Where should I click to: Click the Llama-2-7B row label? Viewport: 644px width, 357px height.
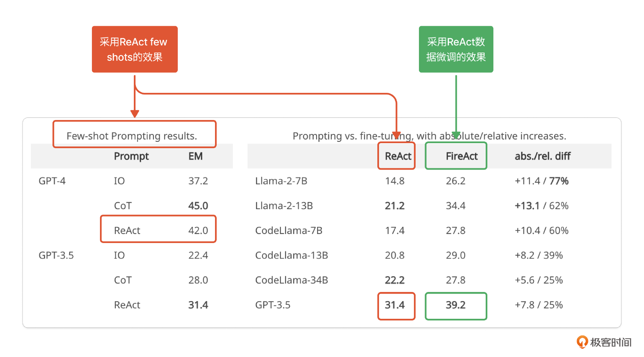pos(281,181)
